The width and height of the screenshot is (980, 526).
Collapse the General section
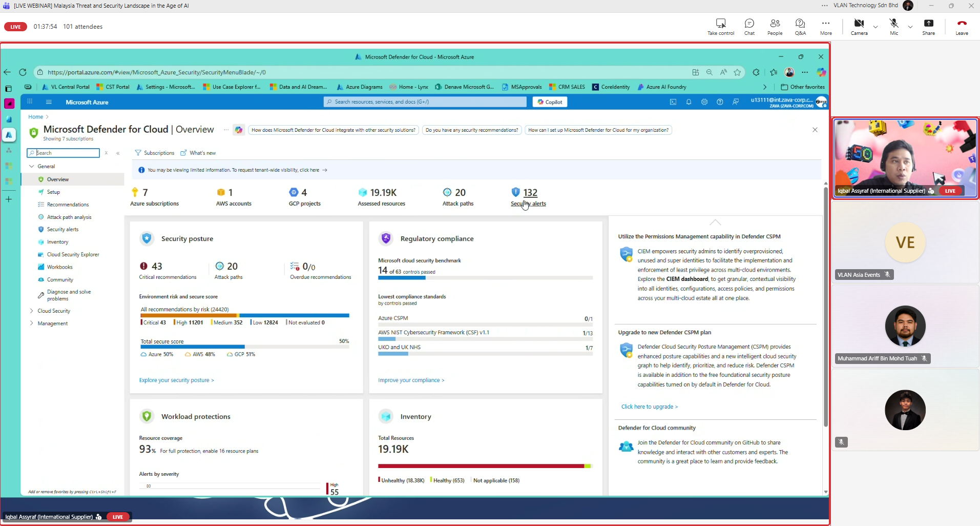tap(32, 166)
